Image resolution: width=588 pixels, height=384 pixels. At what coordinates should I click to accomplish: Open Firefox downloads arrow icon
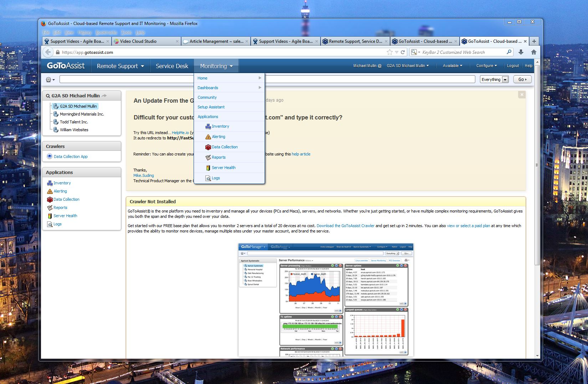[521, 52]
